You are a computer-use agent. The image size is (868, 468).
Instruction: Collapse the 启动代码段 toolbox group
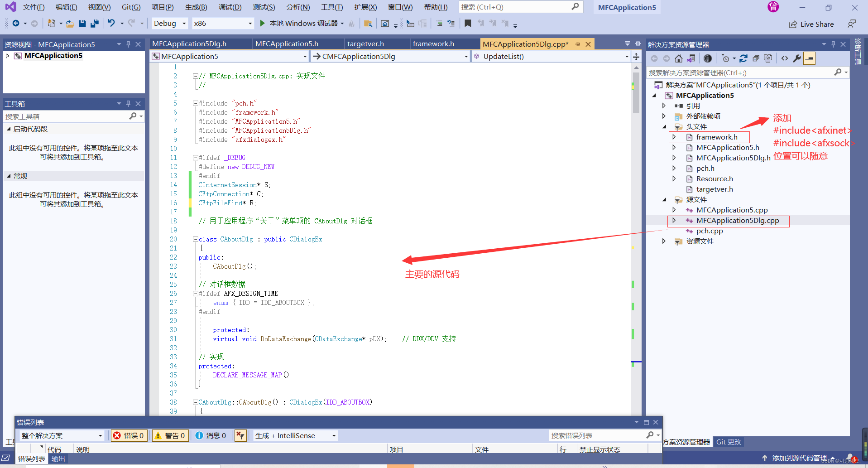click(x=8, y=129)
